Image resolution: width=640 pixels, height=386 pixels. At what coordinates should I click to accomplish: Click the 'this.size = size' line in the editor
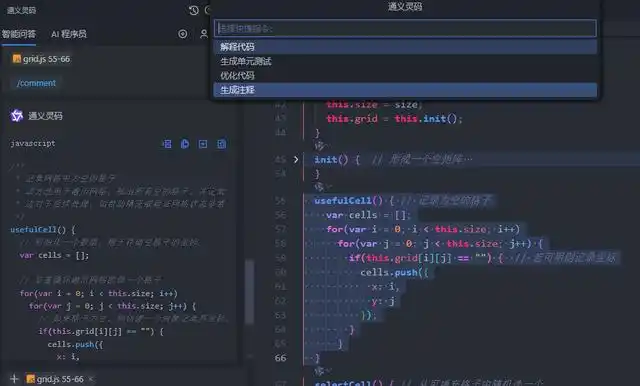pos(374,104)
